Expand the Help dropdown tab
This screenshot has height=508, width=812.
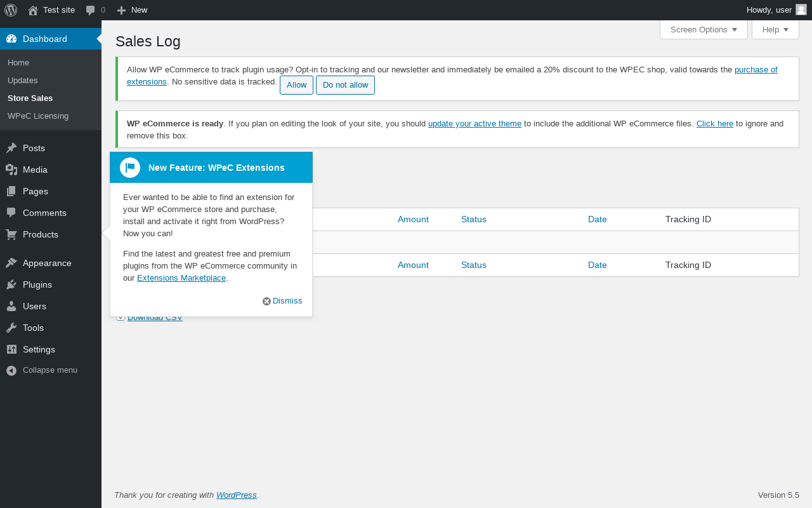pos(775,30)
